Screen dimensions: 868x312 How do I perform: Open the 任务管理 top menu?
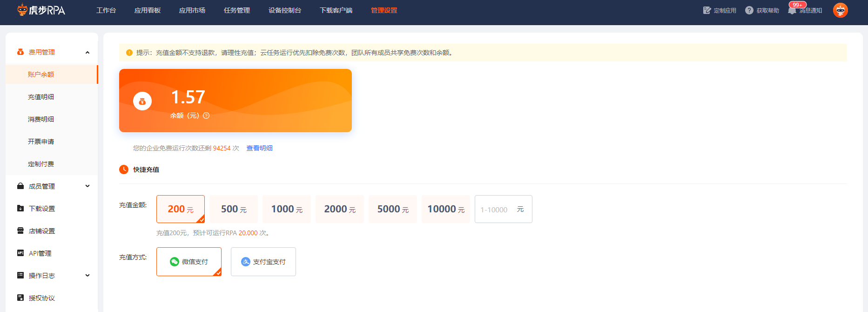(237, 10)
